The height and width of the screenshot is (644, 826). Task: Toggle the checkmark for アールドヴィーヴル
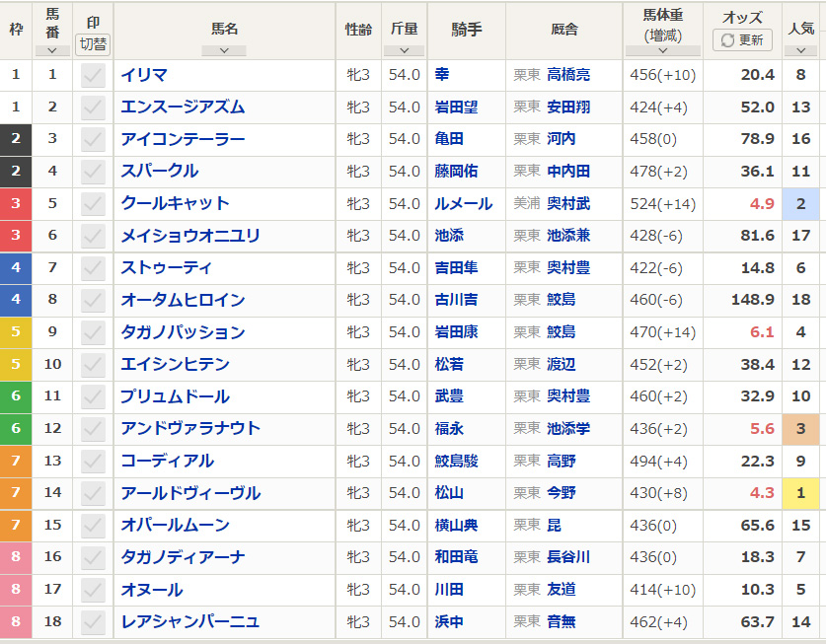[x=93, y=493]
